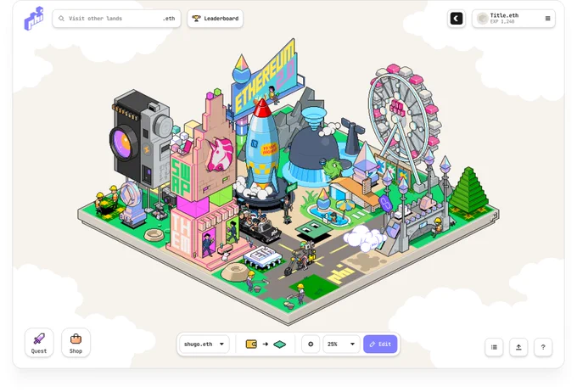Open the Quest panel
This screenshot has width=577, height=392.
pos(39,343)
